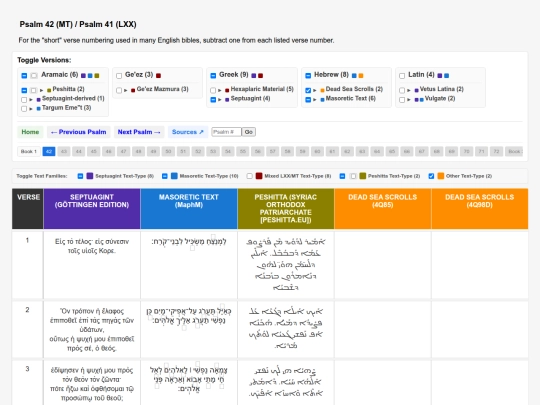The image size is (540, 405).
Task: Click the orange square before Dead Sea Scrolls
Action: pyautogui.click(x=322, y=90)
